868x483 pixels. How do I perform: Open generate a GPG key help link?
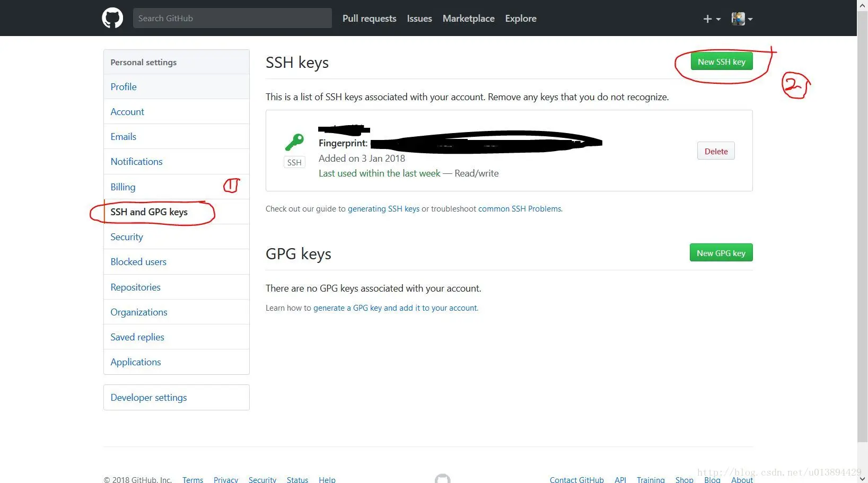(x=396, y=308)
